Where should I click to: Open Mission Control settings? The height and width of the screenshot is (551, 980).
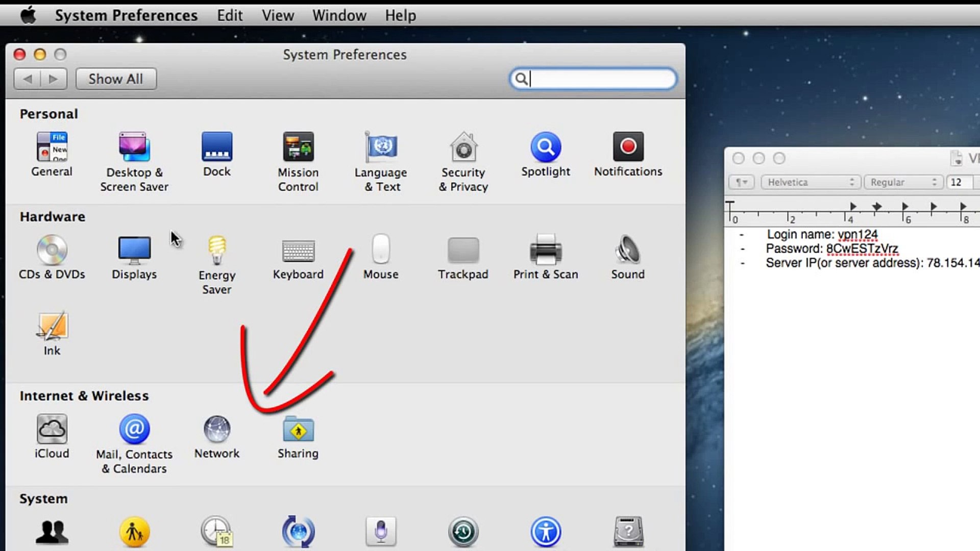298,148
